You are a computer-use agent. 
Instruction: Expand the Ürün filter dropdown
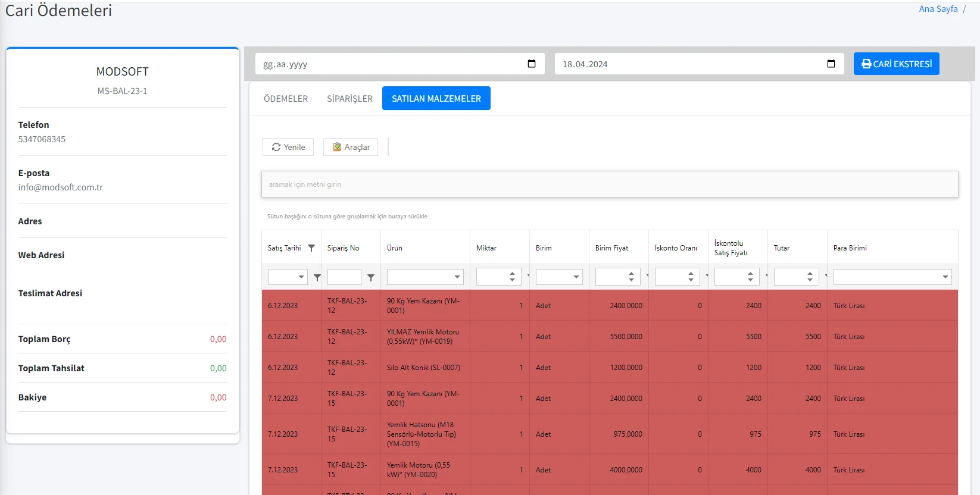457,277
